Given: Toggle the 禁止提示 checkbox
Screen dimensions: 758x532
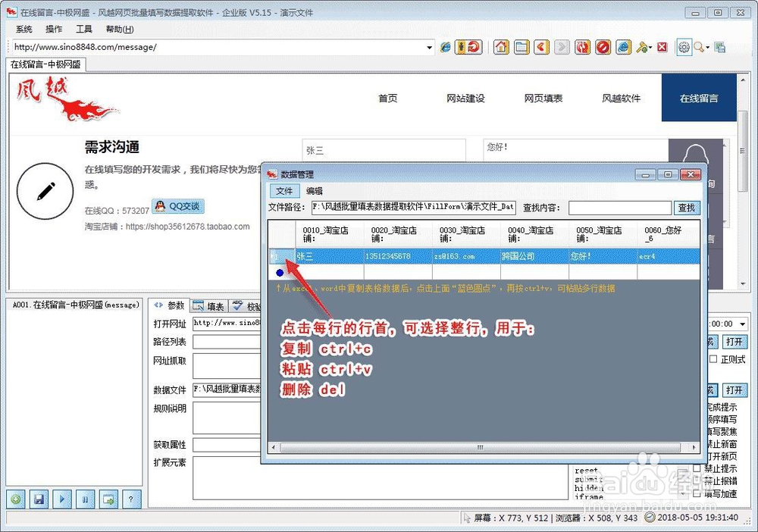Looking at the screenshot, I should [x=697, y=468].
